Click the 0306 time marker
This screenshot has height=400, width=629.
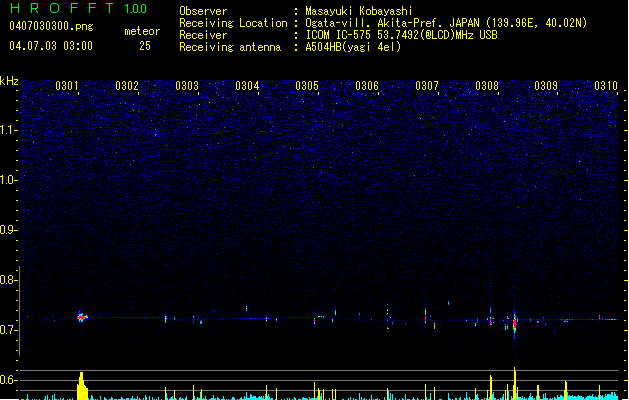point(367,86)
